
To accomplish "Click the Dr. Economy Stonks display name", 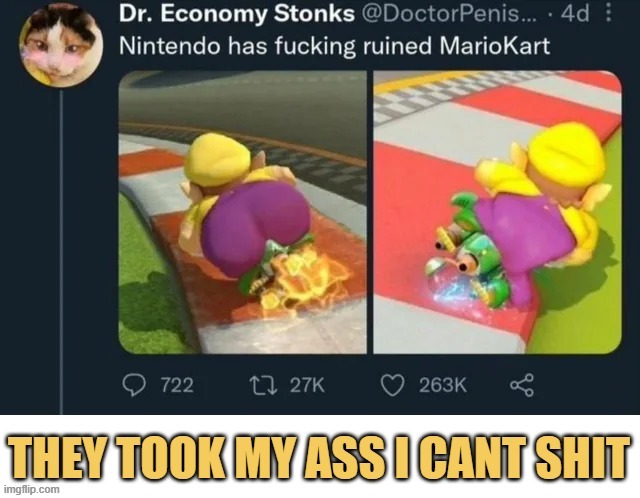I will point(237,14).
